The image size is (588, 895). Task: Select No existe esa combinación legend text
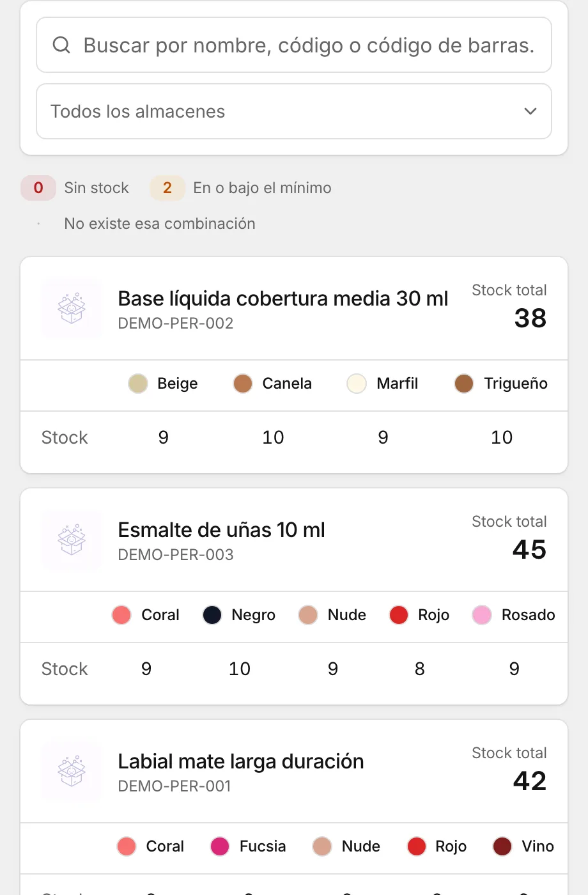[x=160, y=224]
